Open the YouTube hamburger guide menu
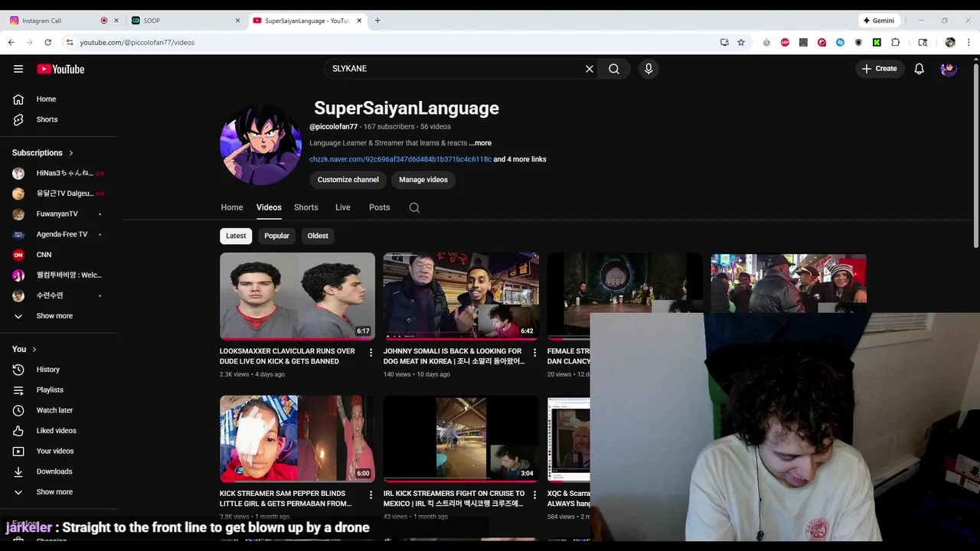980x551 pixels. click(x=18, y=69)
